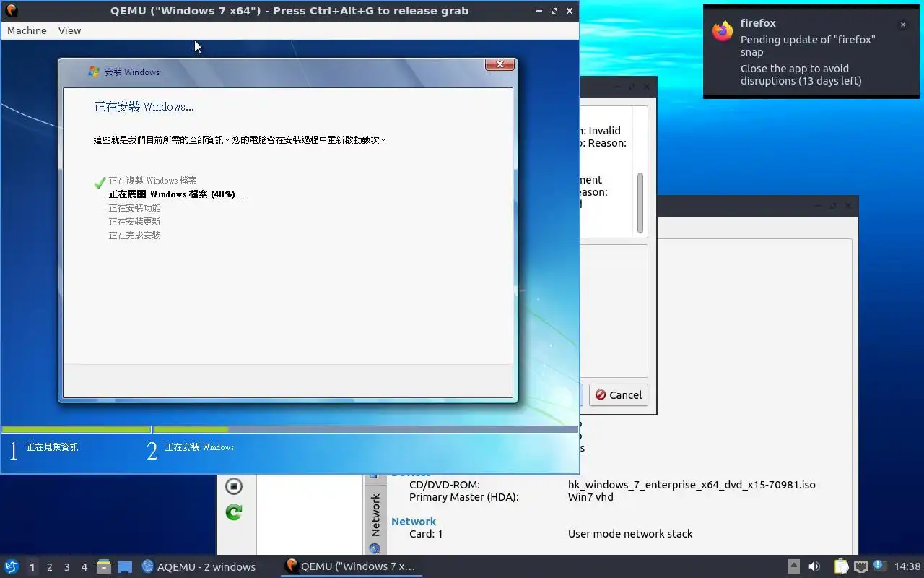The image size is (924, 578).
Task: Click stage 2 正在安裝 Windows progress bar
Action: point(366,430)
